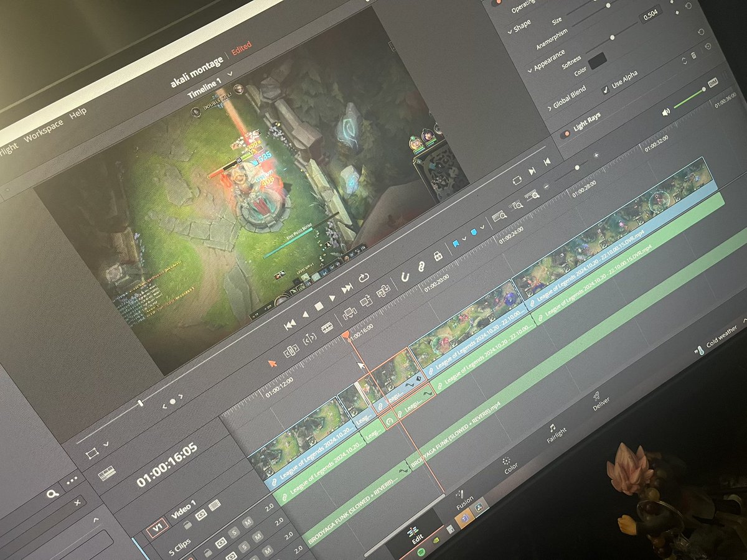The height and width of the screenshot is (560, 747).
Task: Adjust the green volume slider
Action: click(x=690, y=98)
